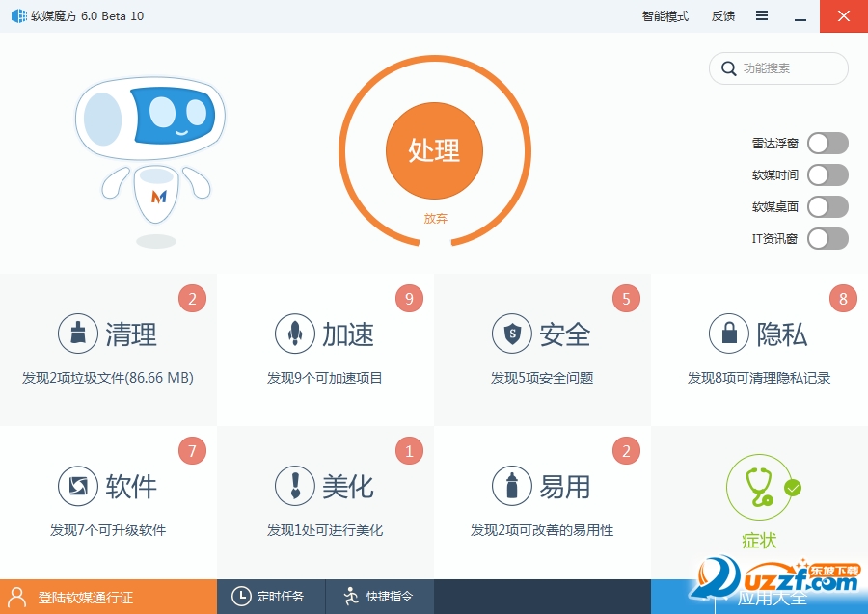Click the aperture icon for 软件
The image size is (868, 614).
[x=78, y=486]
